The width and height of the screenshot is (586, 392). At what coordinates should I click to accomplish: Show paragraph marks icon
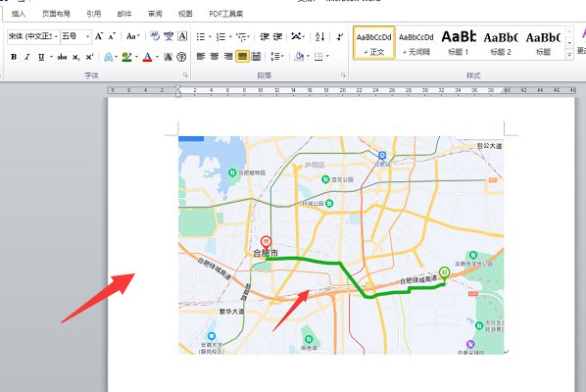click(339, 36)
